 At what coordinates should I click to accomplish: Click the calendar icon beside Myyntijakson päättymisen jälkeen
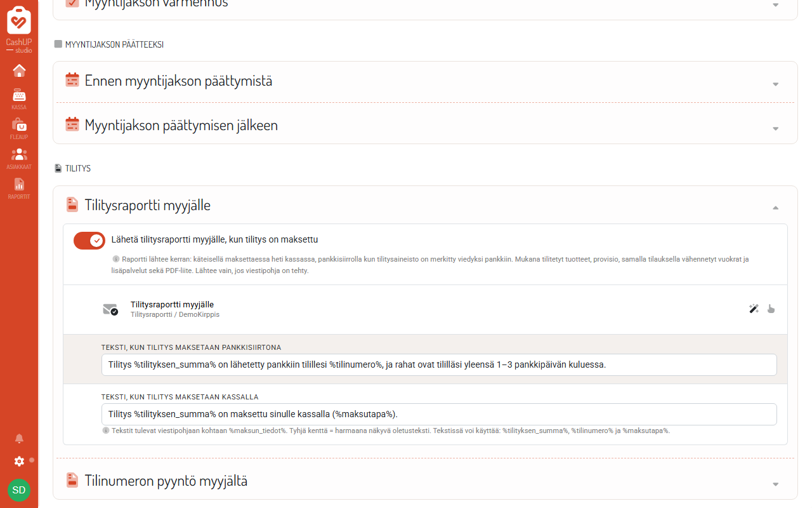[72, 124]
